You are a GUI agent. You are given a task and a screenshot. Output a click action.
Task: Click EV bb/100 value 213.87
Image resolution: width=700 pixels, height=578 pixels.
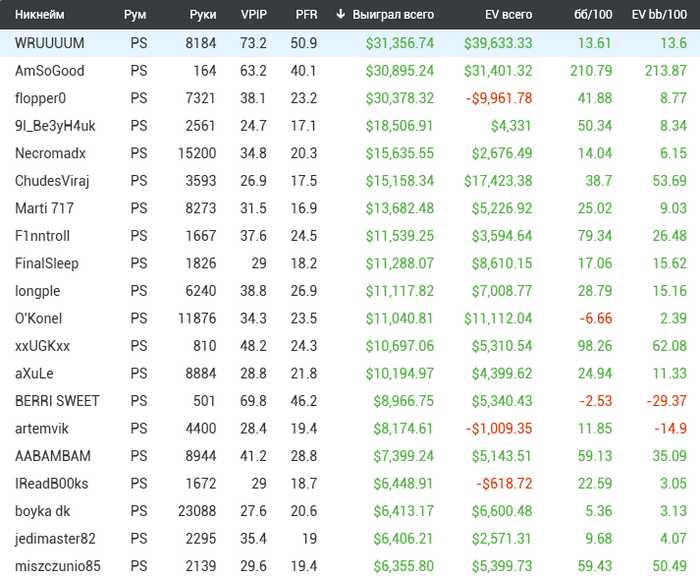666,71
